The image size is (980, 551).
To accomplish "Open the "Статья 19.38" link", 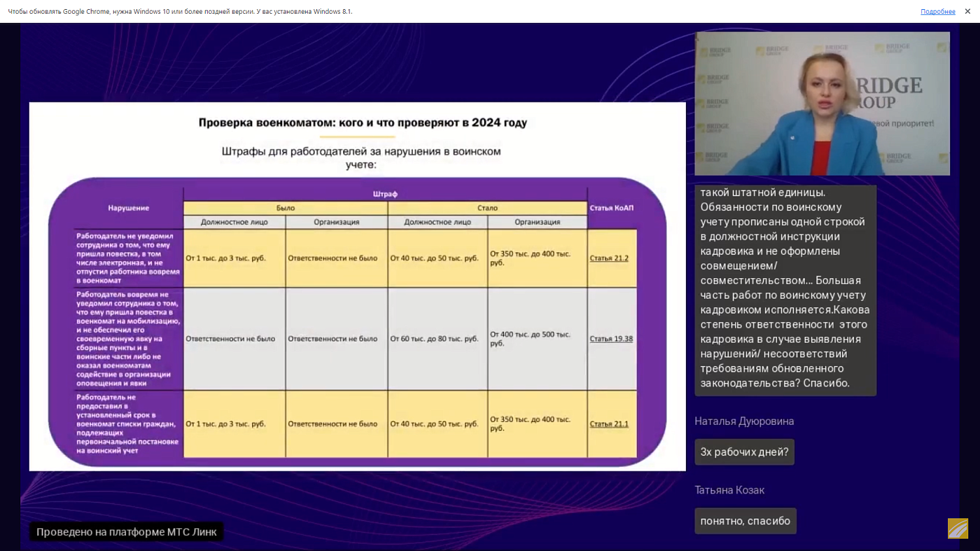I will coord(611,339).
